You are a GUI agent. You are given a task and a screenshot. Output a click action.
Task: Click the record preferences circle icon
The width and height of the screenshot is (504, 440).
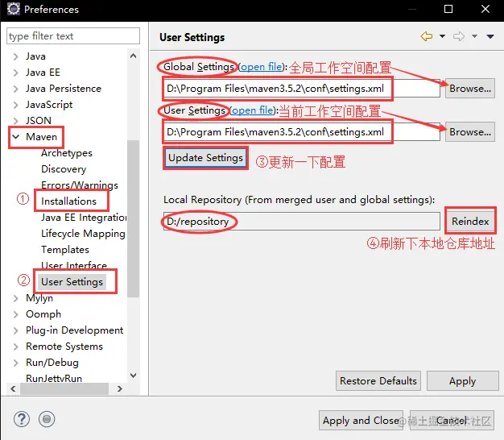(x=47, y=419)
